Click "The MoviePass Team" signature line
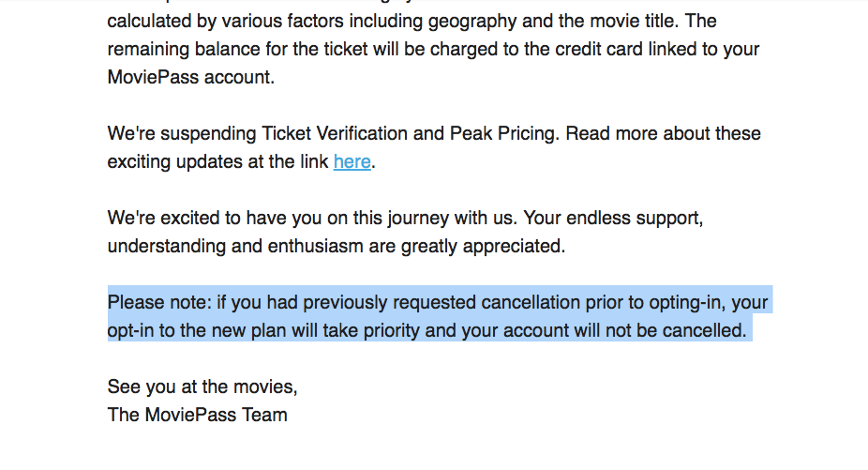The image size is (868, 470). (x=197, y=415)
